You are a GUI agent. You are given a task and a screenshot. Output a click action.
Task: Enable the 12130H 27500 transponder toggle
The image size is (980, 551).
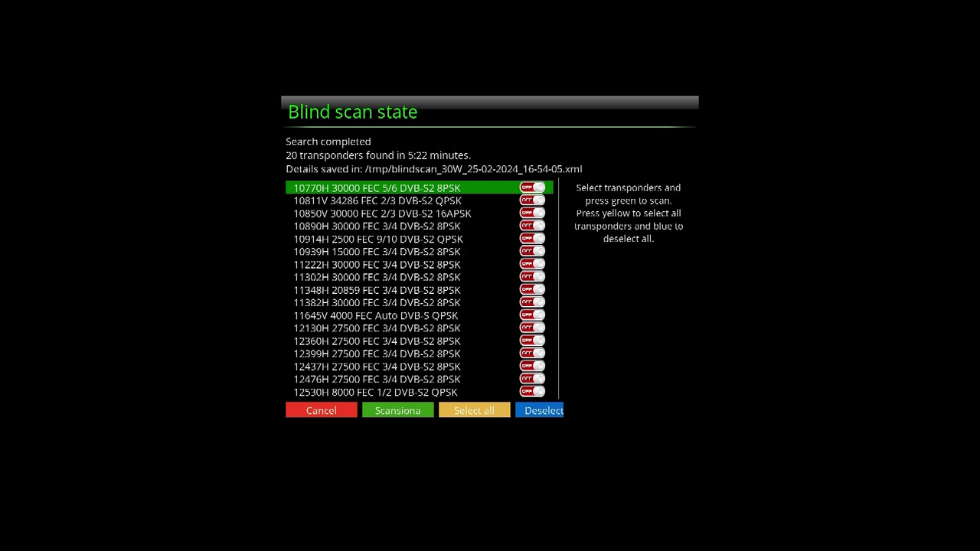click(x=532, y=328)
